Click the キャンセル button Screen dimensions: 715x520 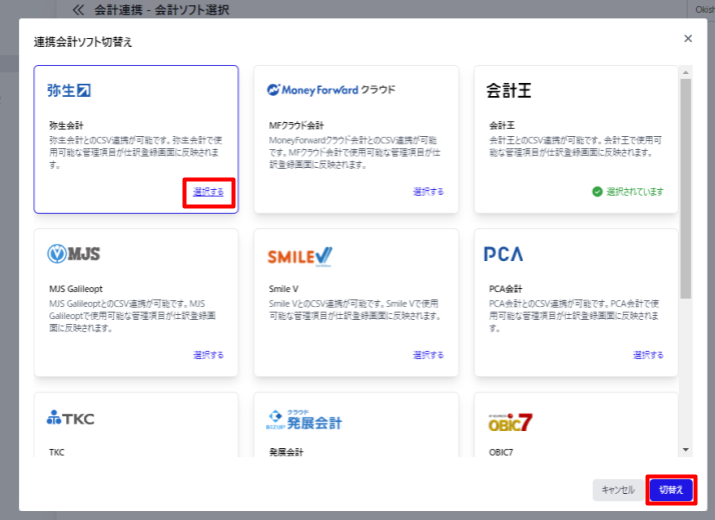pos(618,490)
